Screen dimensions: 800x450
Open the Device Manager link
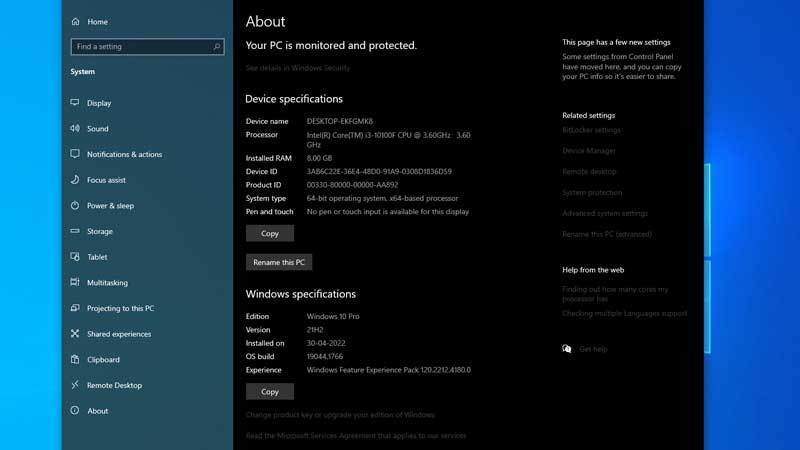(589, 151)
